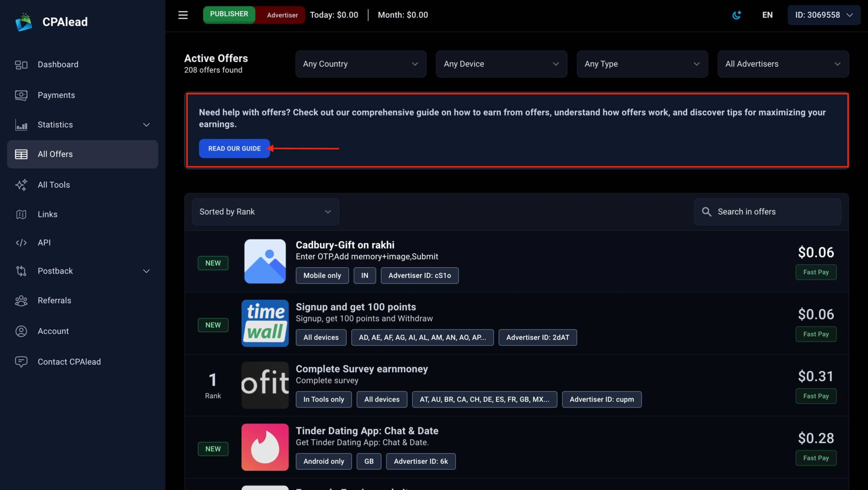Screen dimensions: 868x490
Task: Expand the Postback submenu chevron
Action: coord(146,271)
